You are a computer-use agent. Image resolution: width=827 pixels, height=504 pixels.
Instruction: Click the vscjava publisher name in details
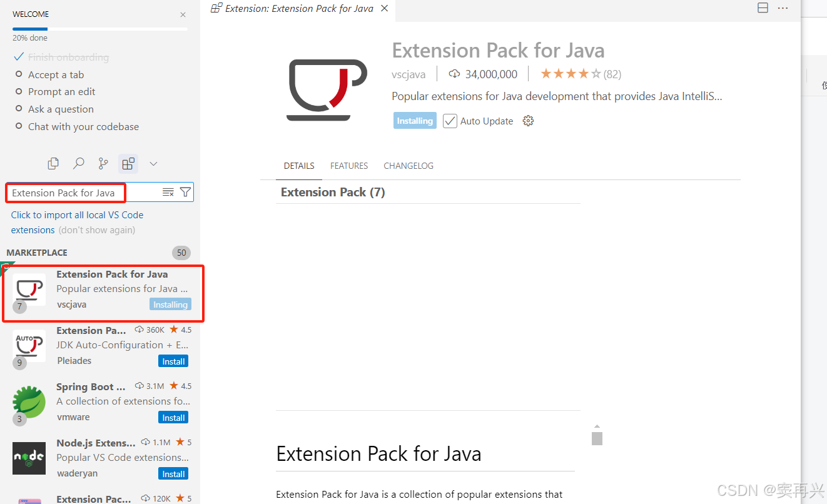(408, 74)
